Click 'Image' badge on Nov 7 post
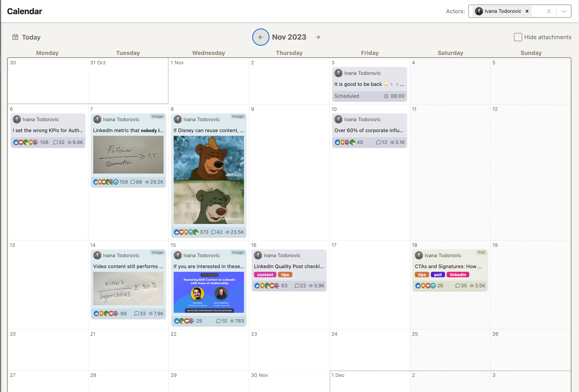 (x=157, y=116)
